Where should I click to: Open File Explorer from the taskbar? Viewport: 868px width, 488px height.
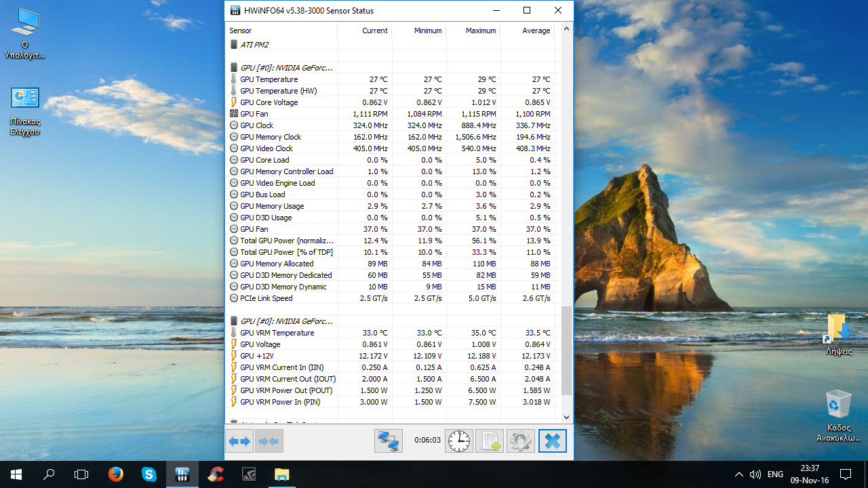pos(281,474)
